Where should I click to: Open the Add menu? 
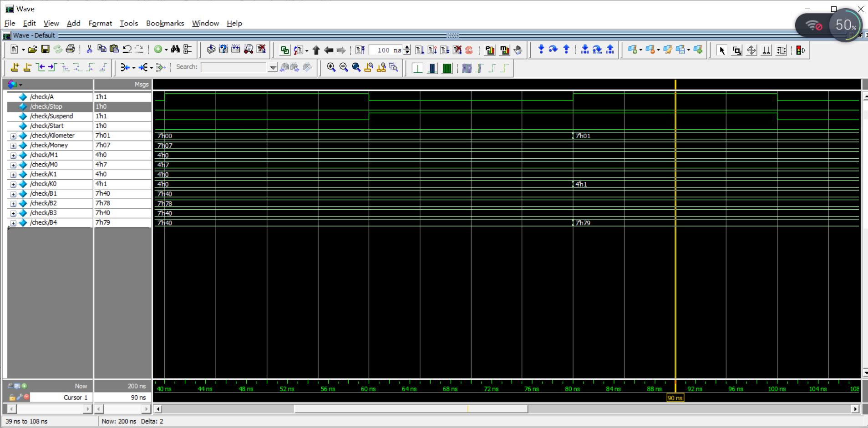(x=73, y=23)
